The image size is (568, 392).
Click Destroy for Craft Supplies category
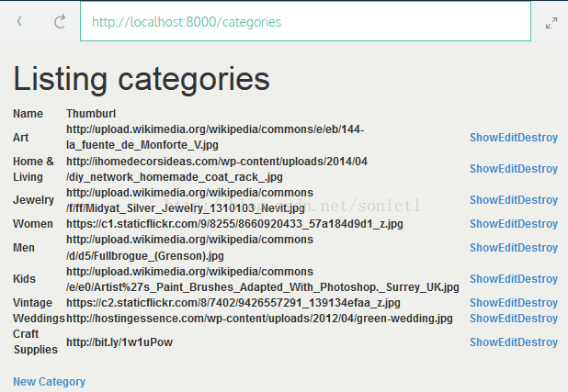(x=538, y=342)
